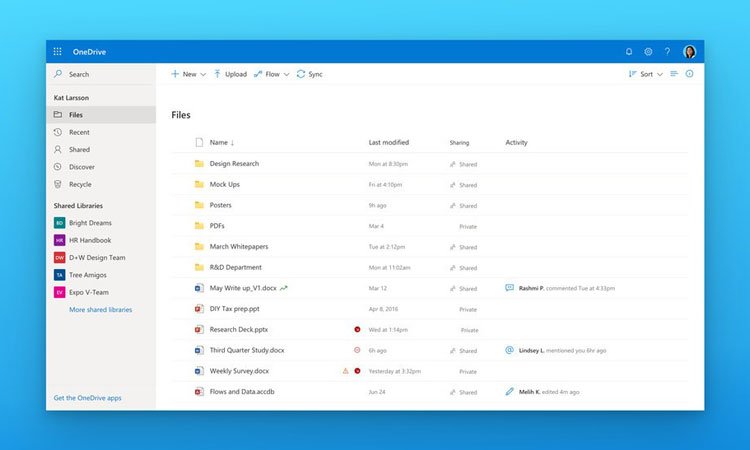Open the info details pane icon
This screenshot has width=750, height=450.
coord(689,74)
